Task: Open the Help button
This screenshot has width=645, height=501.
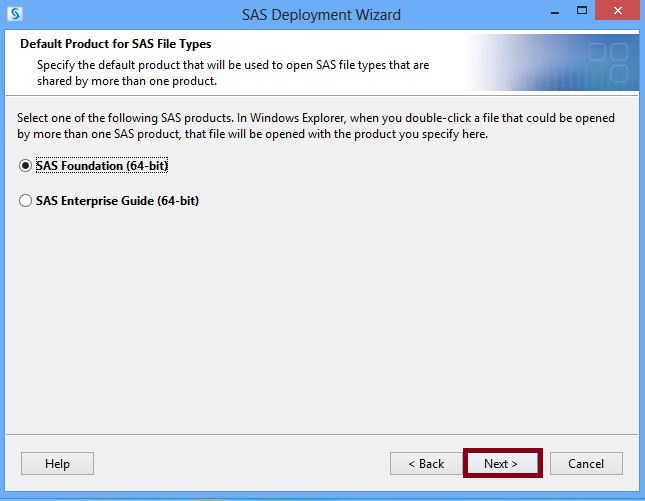Action: coord(58,464)
